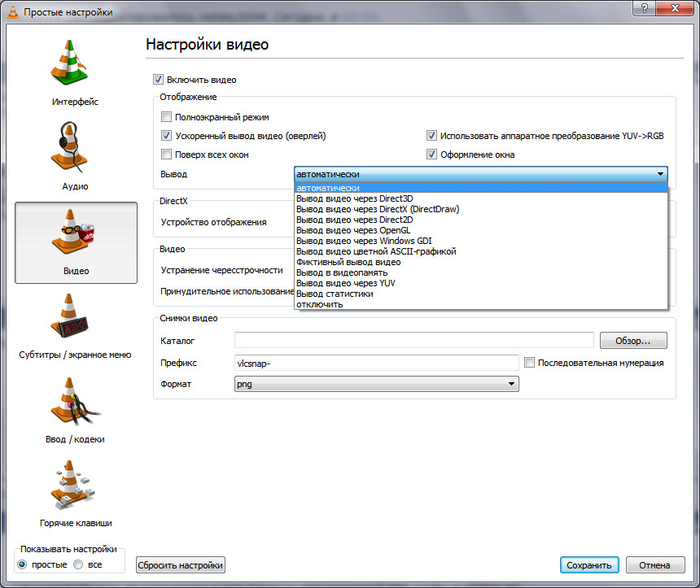Open Субтитры / экранное меню settings icon
700x588 pixels.
coord(69,316)
